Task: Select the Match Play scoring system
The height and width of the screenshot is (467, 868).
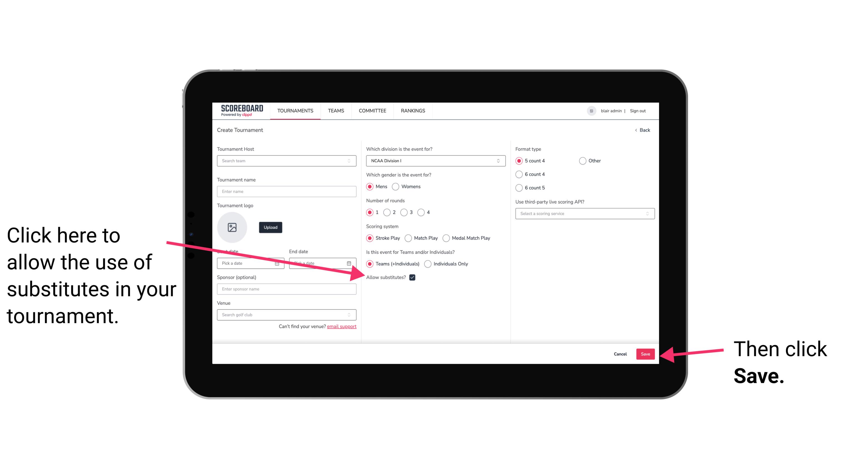Action: click(x=409, y=237)
